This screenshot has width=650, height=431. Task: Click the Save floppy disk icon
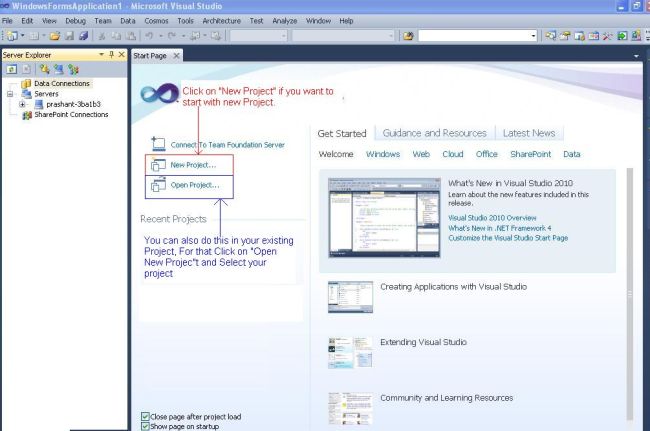click(69, 36)
